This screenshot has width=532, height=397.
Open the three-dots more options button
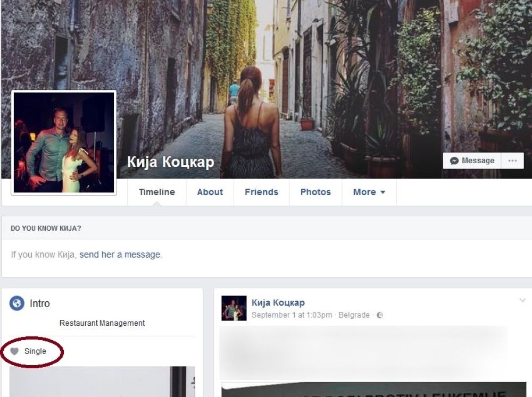click(512, 161)
